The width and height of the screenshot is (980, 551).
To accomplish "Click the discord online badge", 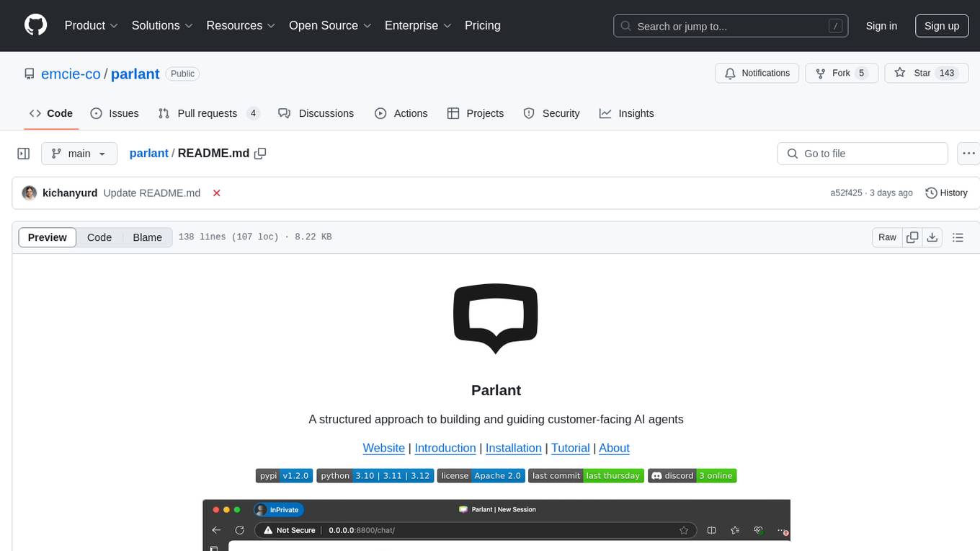I will 692,476.
